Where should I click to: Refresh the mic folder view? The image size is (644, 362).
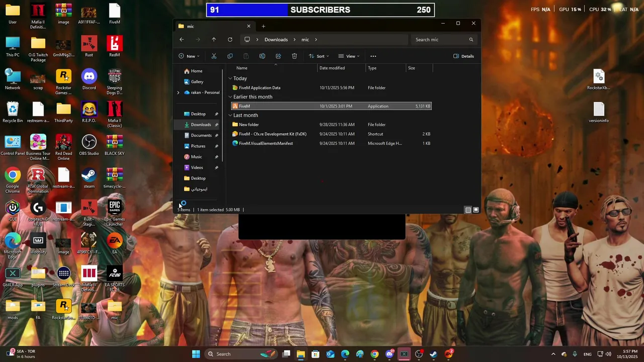[x=230, y=40]
